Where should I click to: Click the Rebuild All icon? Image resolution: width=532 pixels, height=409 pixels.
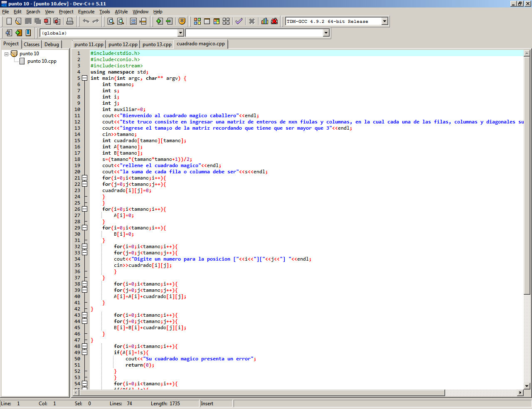[x=226, y=21]
